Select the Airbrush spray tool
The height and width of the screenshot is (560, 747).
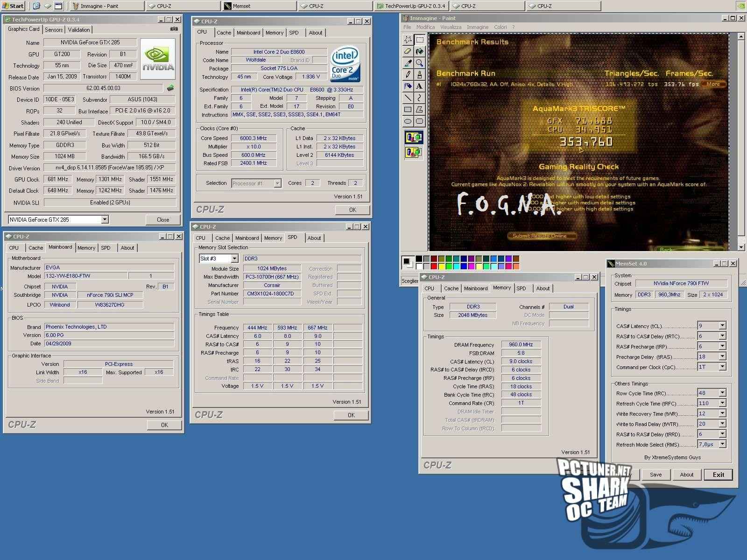pos(408,86)
